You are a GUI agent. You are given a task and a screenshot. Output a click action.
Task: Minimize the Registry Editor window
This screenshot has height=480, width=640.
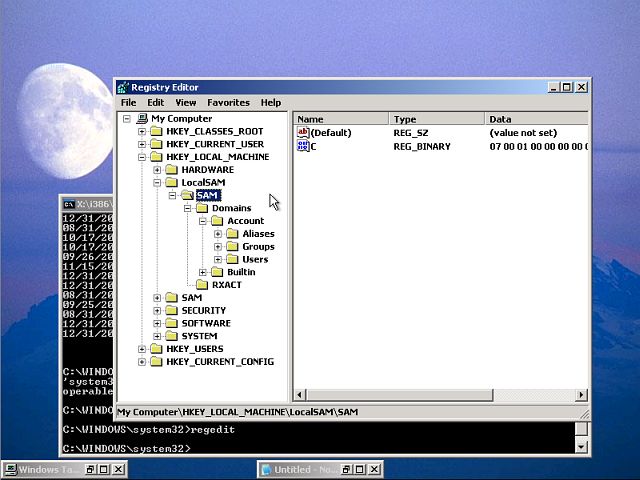click(553, 87)
